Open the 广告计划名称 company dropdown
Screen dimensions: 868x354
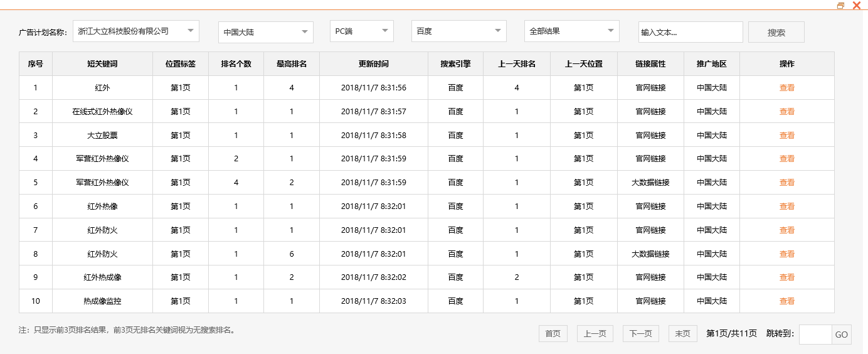(x=136, y=31)
